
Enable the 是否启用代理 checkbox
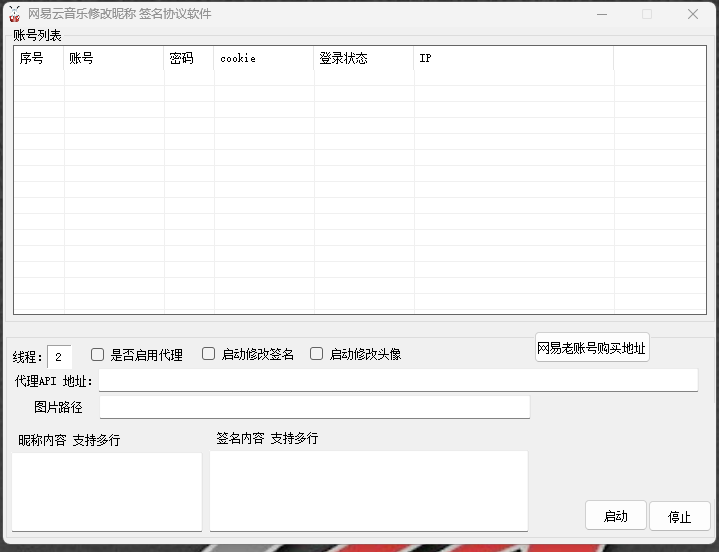[98, 354]
